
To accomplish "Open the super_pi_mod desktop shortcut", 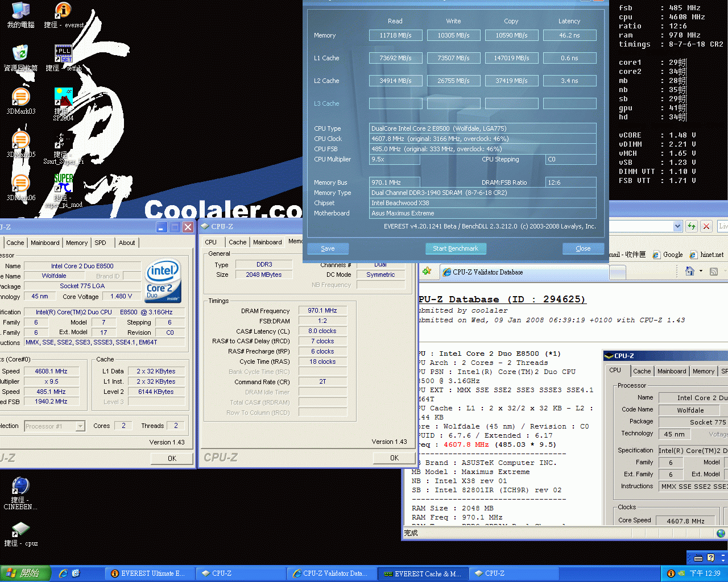I will (x=63, y=190).
